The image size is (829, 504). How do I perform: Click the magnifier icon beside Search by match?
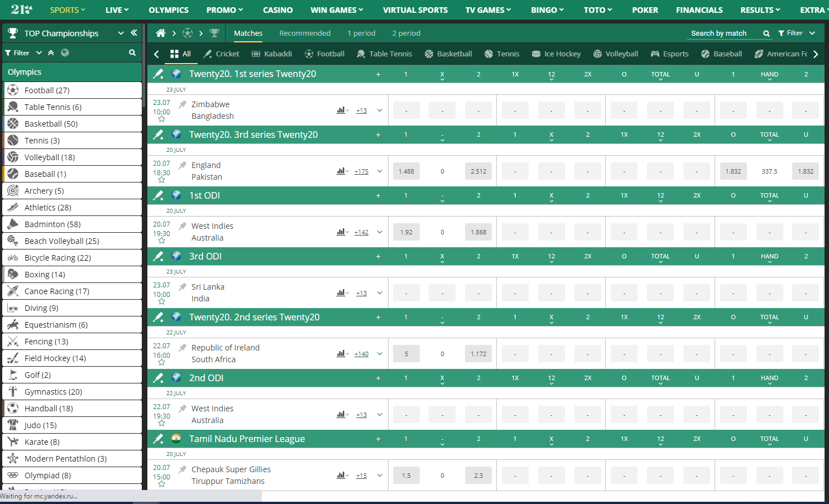pos(766,33)
